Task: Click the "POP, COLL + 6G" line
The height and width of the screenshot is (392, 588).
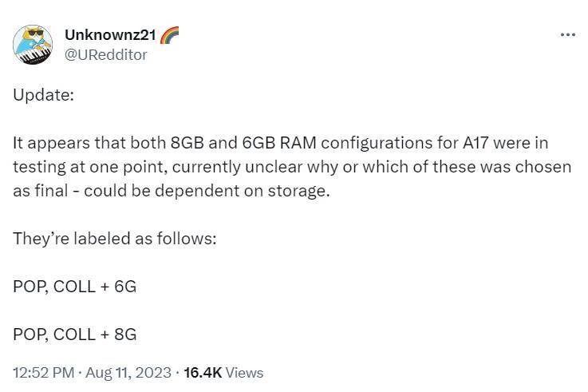Action: coord(74,287)
